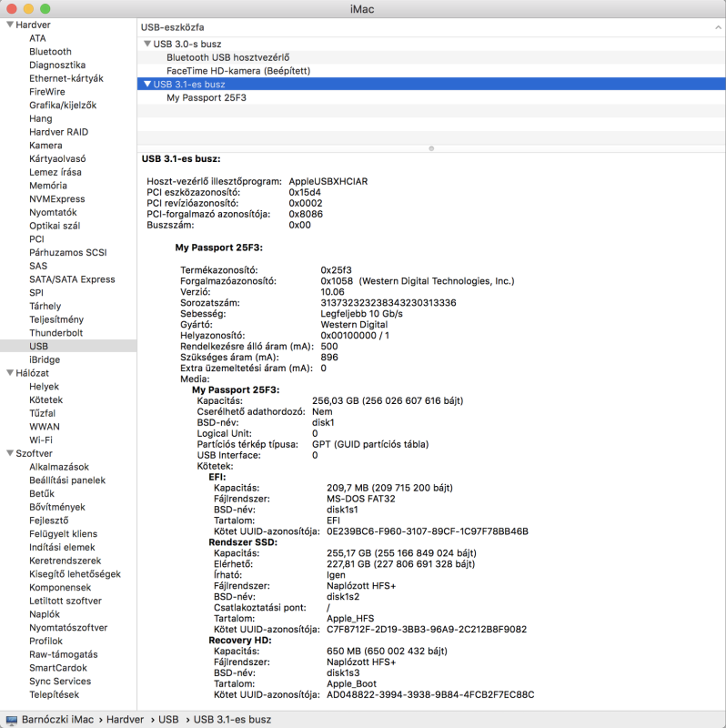Select Raw-támogatás in the sidebar
The height and width of the screenshot is (728, 726).
[x=64, y=654]
